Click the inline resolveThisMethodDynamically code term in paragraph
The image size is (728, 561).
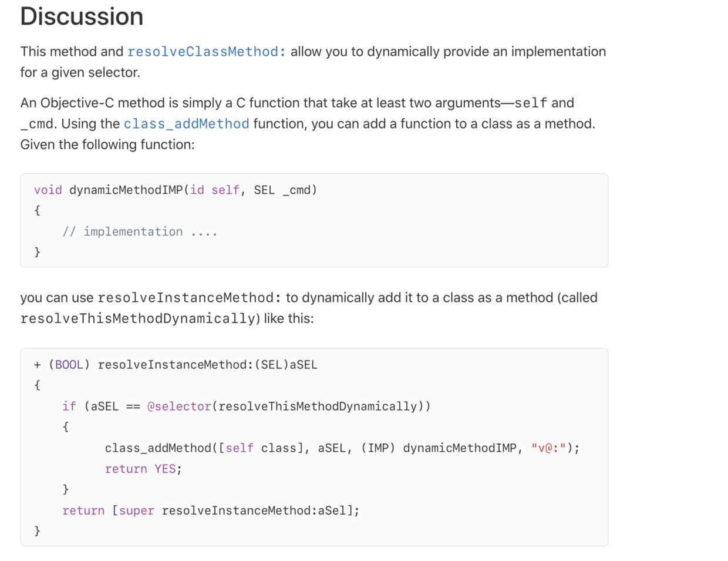pyautogui.click(x=138, y=318)
